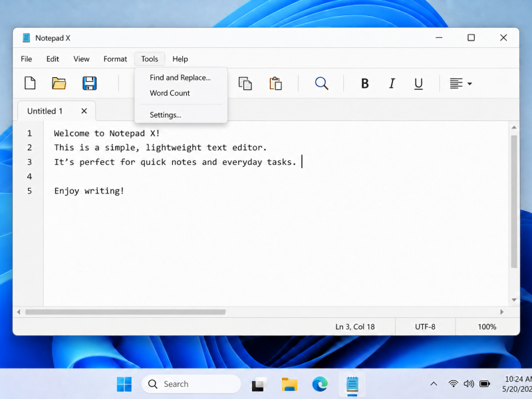This screenshot has height=399, width=532.
Task: Expand the alignment dropdown arrow
Action: [469, 84]
